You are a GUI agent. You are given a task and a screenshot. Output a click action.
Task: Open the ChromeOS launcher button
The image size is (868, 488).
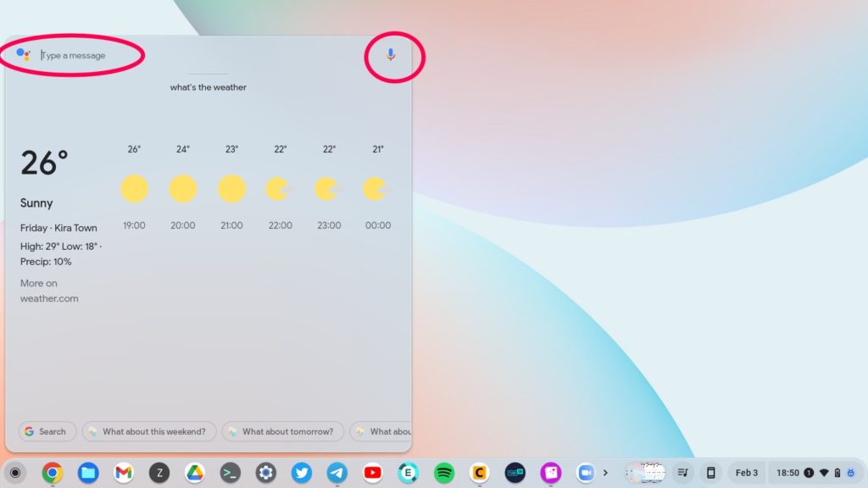pos(15,473)
